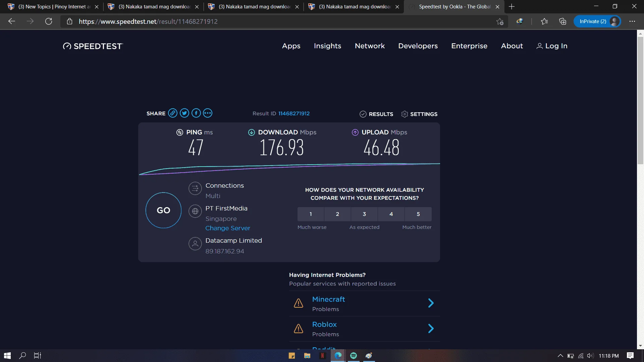Screen dimensions: 644x362
Task: Click the taskbar clock 11:18 PM
Action: coord(608,356)
